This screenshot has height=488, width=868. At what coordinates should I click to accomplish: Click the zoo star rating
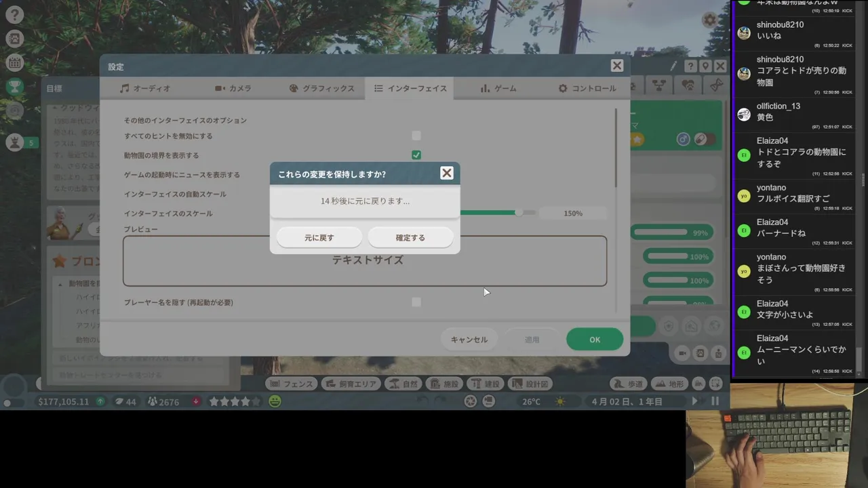coord(235,402)
